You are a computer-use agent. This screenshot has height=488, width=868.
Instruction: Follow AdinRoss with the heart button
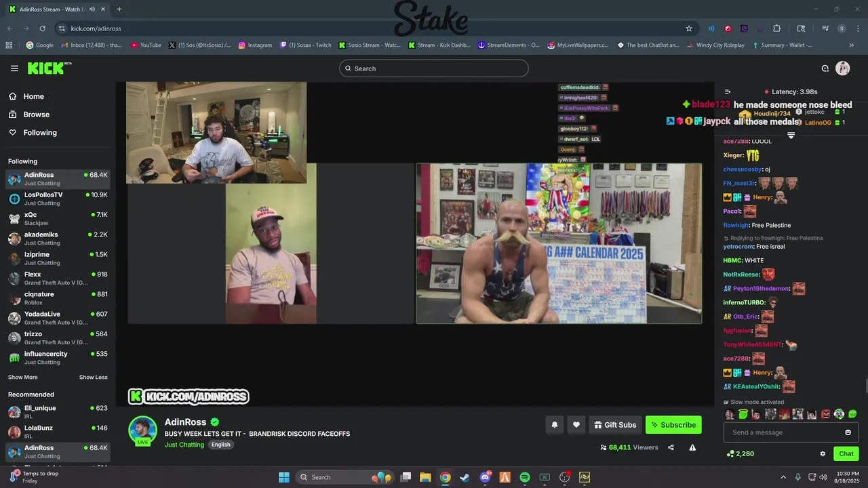click(576, 425)
